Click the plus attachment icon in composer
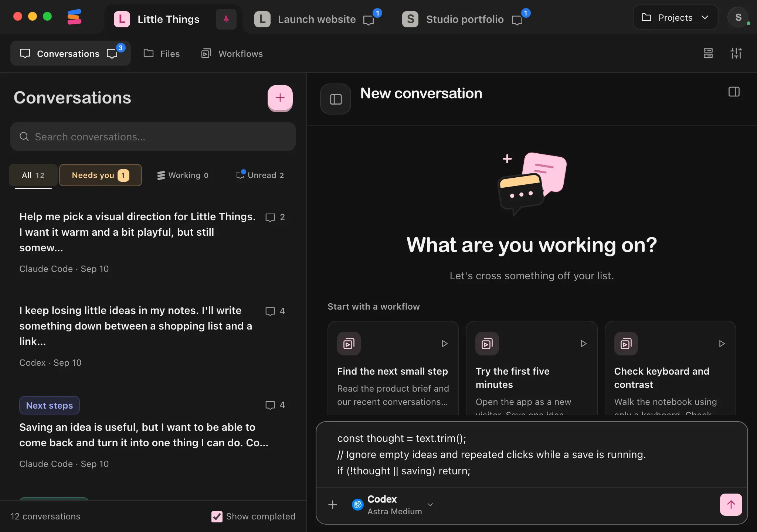Image resolution: width=757 pixels, height=532 pixels. (x=333, y=505)
